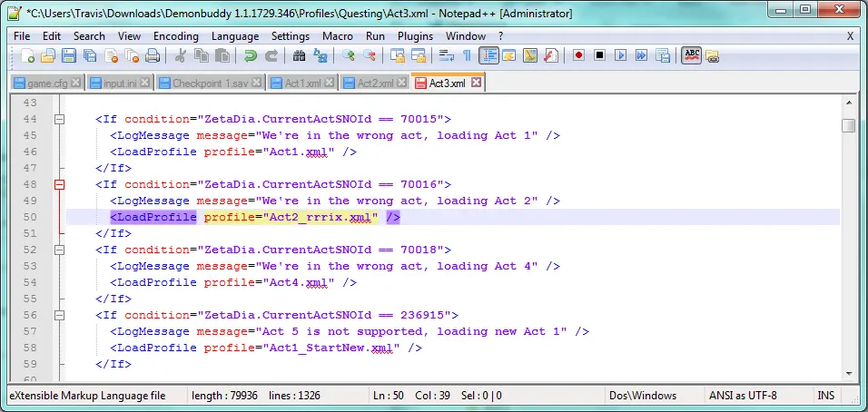Zoom out with the magnifier minus icon
Image resolution: width=868 pixels, height=412 pixels.
point(370,55)
